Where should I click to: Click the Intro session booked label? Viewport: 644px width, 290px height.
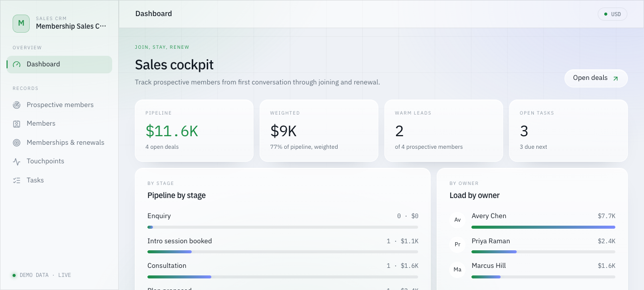[x=180, y=241]
